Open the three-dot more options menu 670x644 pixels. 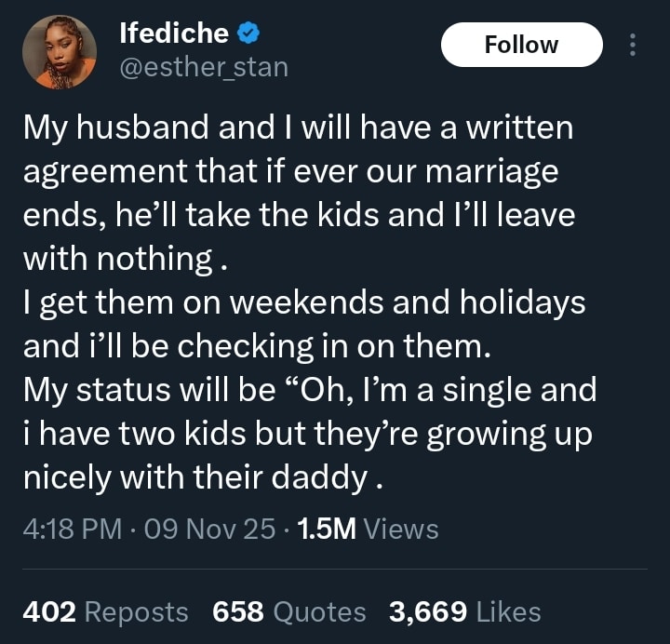click(x=633, y=45)
